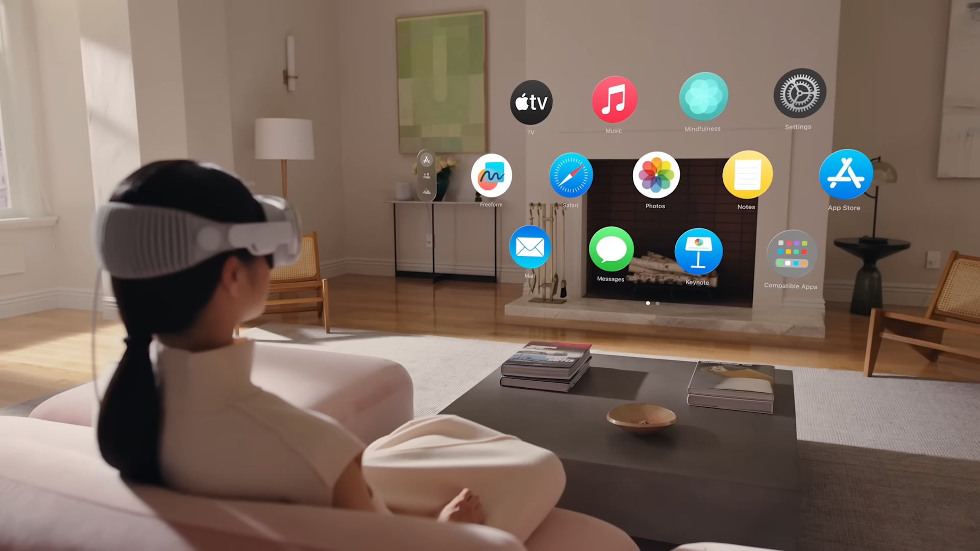
Task: Select the home screen grid view
Action: pos(427,160)
